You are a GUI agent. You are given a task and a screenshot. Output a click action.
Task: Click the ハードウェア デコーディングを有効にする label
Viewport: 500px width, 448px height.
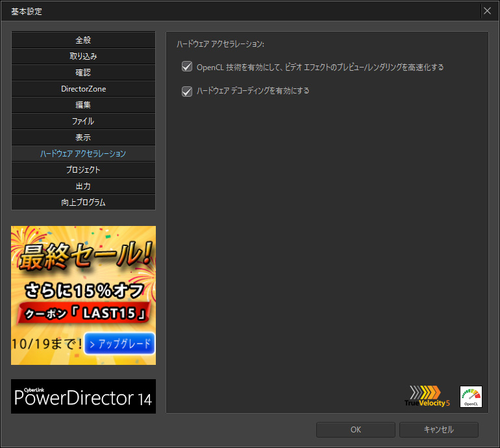click(253, 91)
